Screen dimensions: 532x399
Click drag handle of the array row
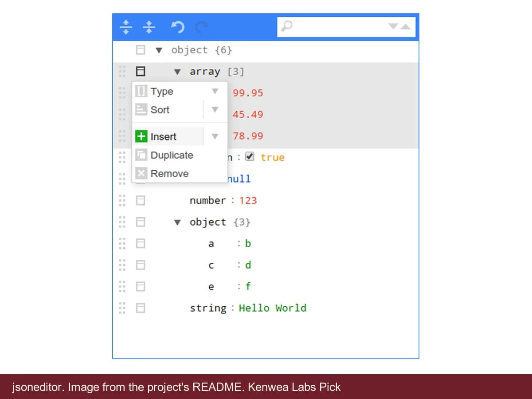[122, 71]
